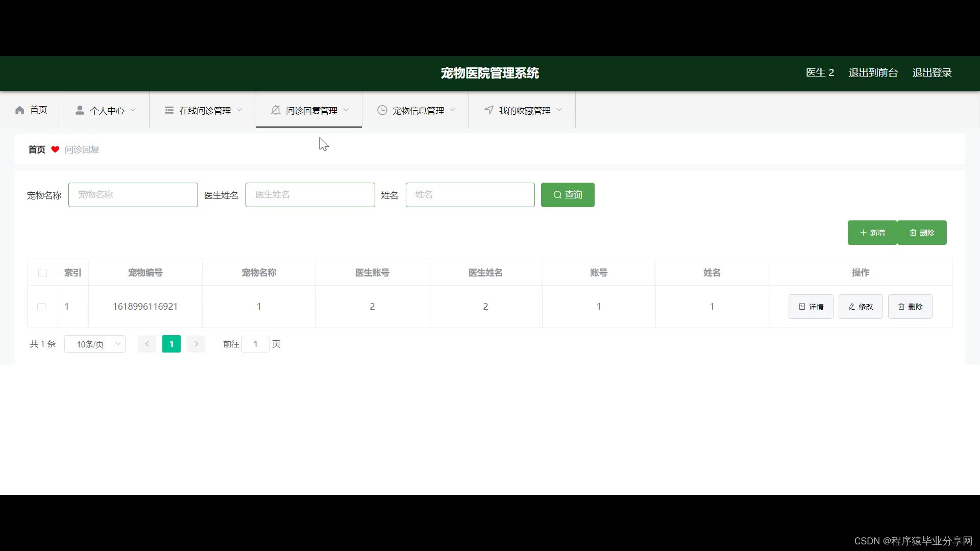Click the clock icon beside 宠物信息管理
The image size is (980, 551).
(x=382, y=110)
